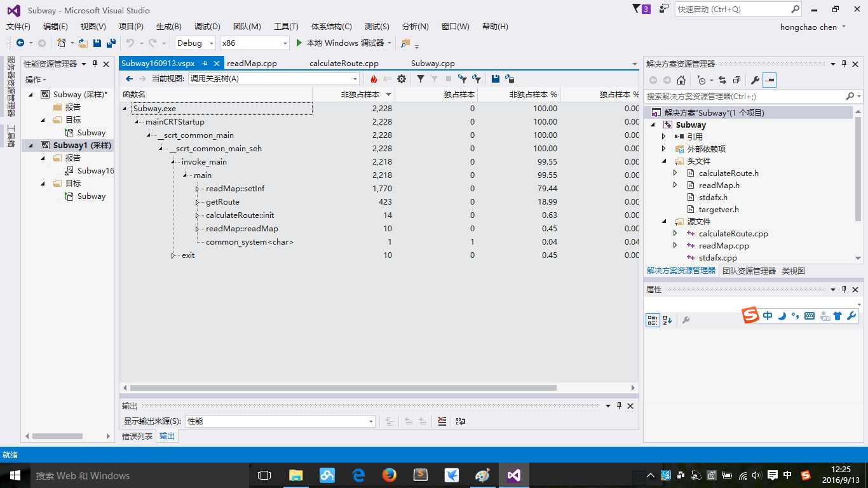Click the hongchao chen account name
The width and height of the screenshot is (868, 488).
click(808, 27)
